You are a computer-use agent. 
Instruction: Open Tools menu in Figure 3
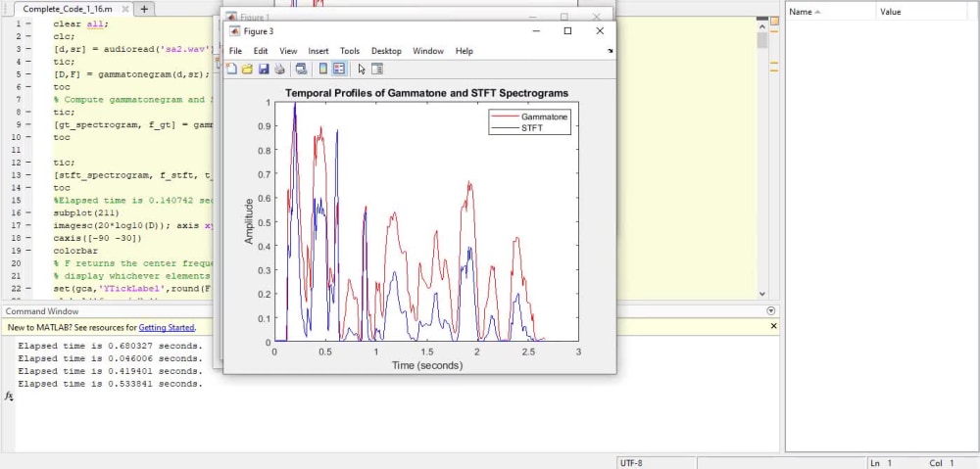350,51
